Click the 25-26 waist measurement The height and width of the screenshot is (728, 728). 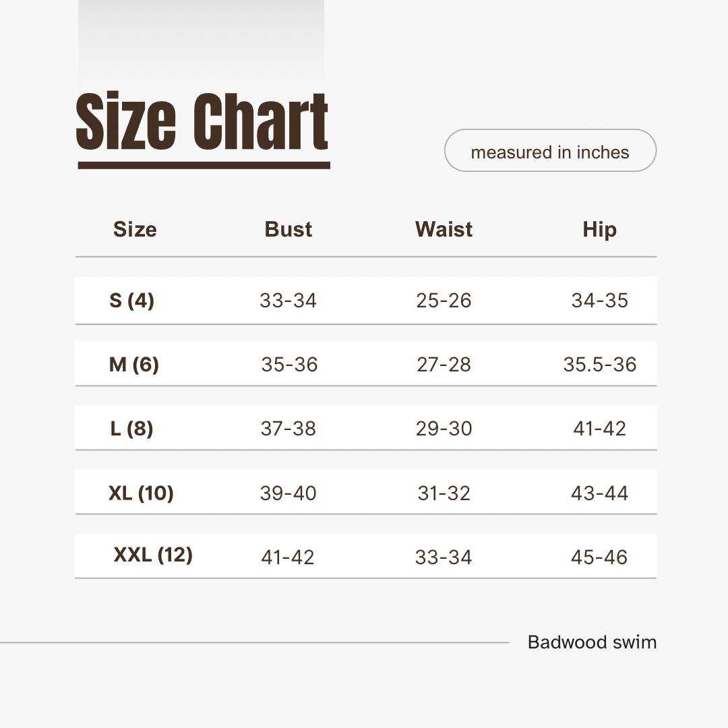[x=444, y=301]
